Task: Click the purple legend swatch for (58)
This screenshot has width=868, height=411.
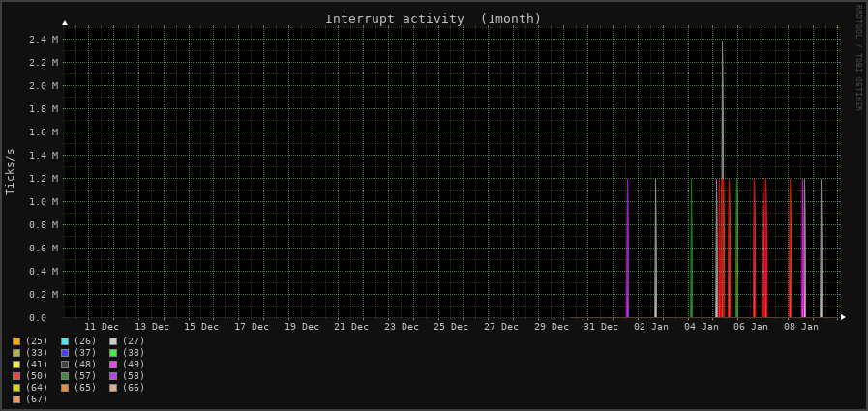Action: (113, 376)
